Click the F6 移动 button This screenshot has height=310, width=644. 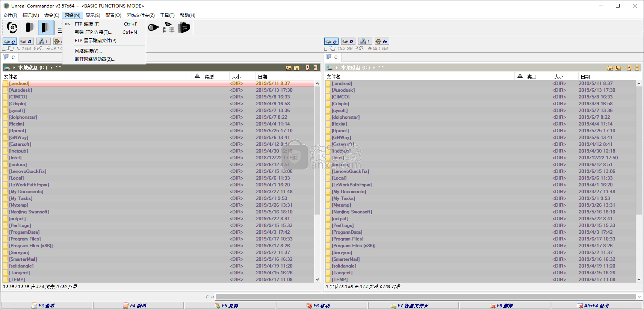(322, 306)
